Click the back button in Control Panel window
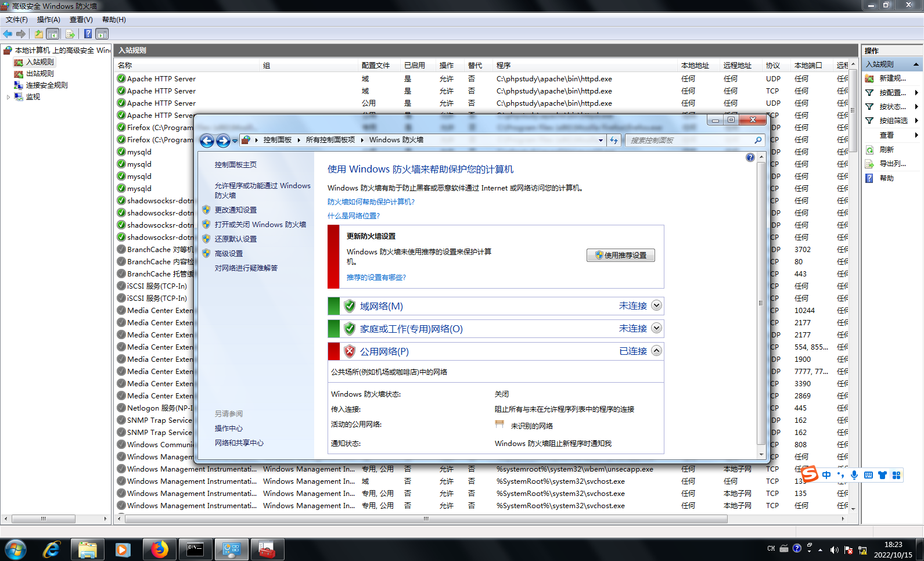Viewport: 924px width, 561px height. (207, 141)
